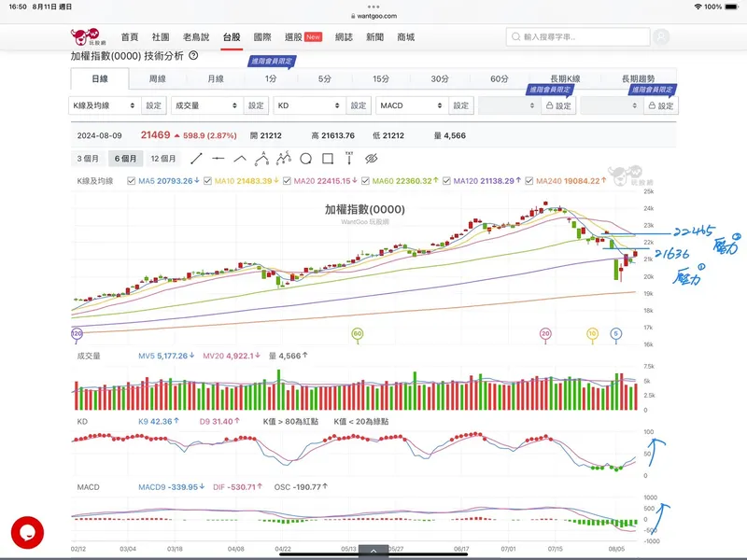Switch to the 60分 chart tab
Screen dimensions: 747x560
click(500, 78)
